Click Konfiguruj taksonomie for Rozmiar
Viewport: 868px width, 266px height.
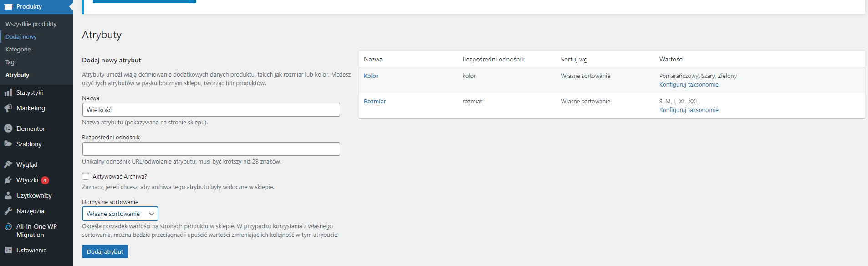[x=689, y=110]
